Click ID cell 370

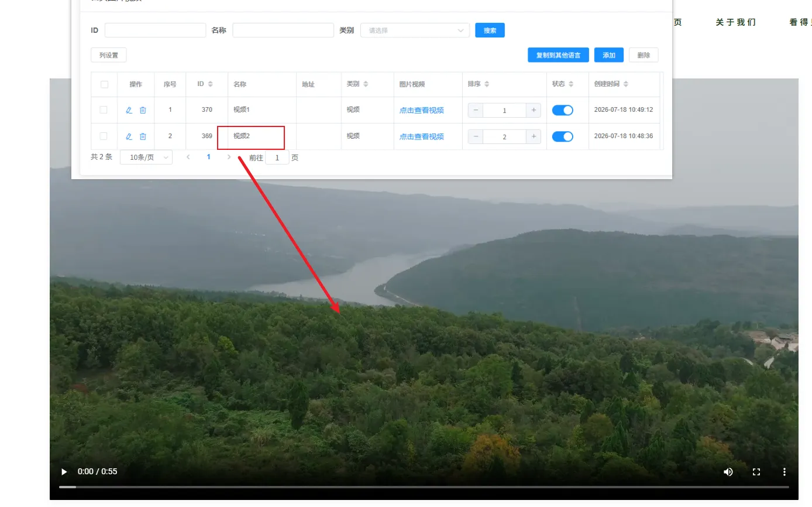pyautogui.click(x=207, y=109)
